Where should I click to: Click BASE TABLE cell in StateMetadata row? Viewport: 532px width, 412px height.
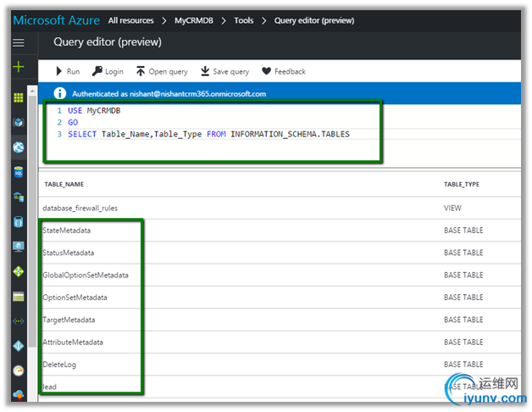click(x=463, y=231)
